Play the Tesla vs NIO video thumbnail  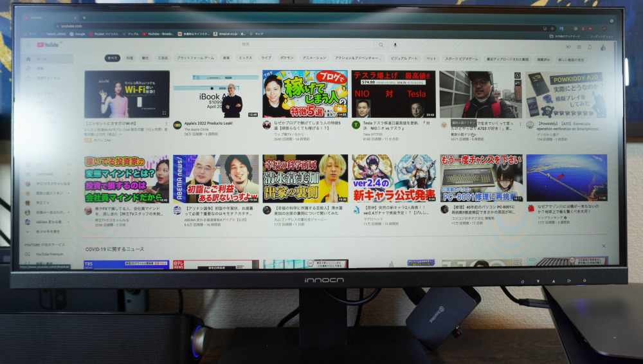(393, 94)
